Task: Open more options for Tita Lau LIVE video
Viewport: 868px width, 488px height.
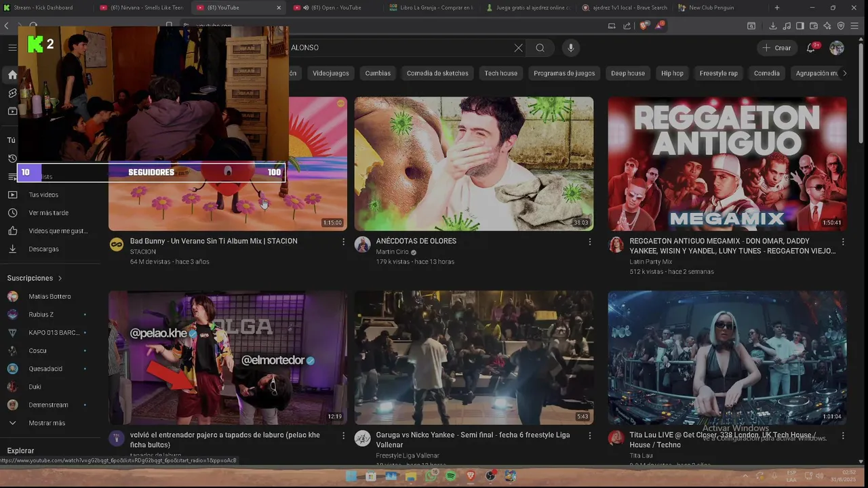Action: pyautogui.click(x=843, y=436)
